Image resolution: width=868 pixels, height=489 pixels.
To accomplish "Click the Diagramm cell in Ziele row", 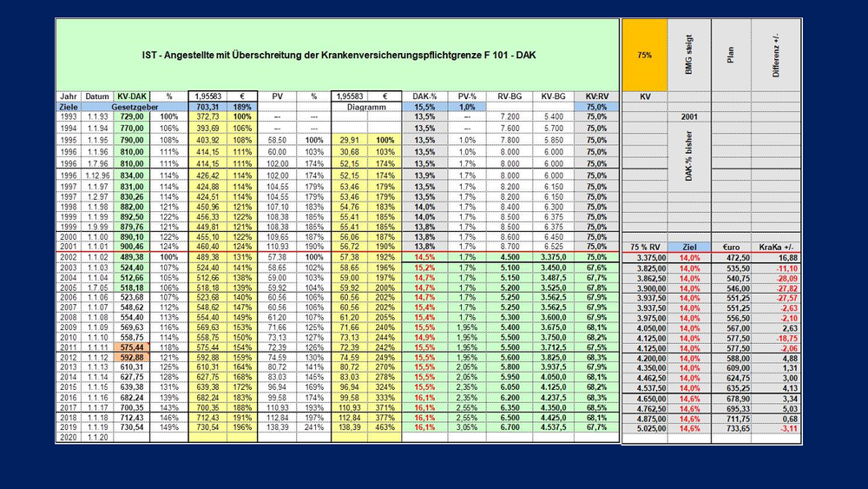I will (x=366, y=107).
